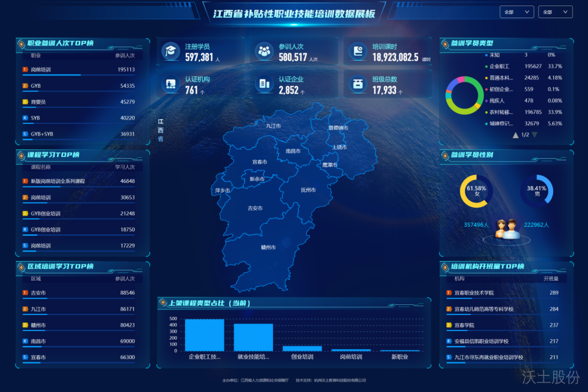The height and width of the screenshot is (392, 588).
Task: Click the 企业职工技 bar in course type chart
Action: point(204,335)
